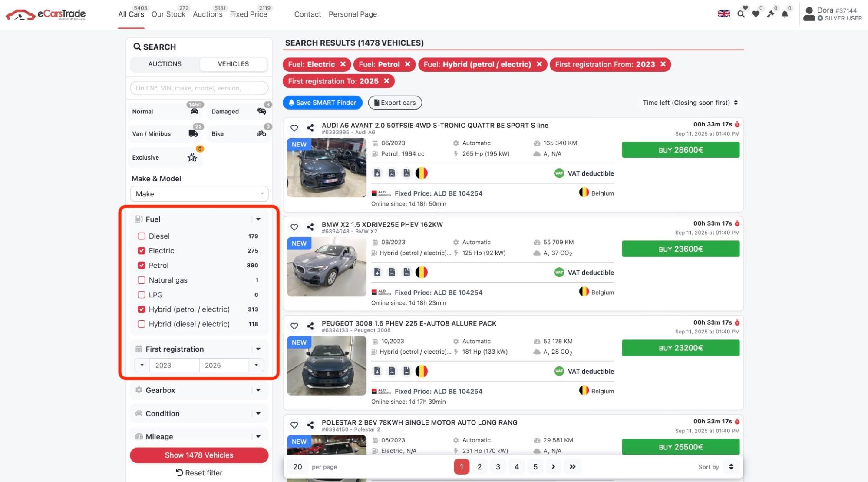Check the LPG fuel checkbox

[x=142, y=295]
